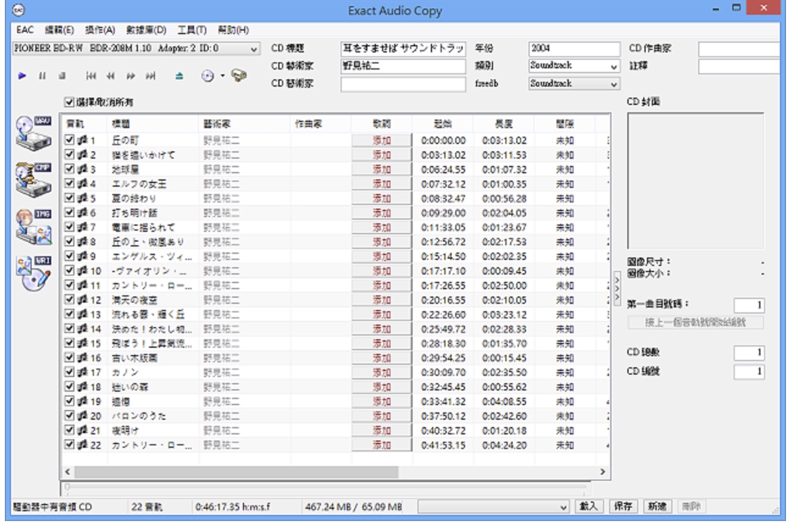This screenshot has width=797, height=532.
Task: Uncheck track 3 地球屋
Action: pyautogui.click(x=70, y=169)
